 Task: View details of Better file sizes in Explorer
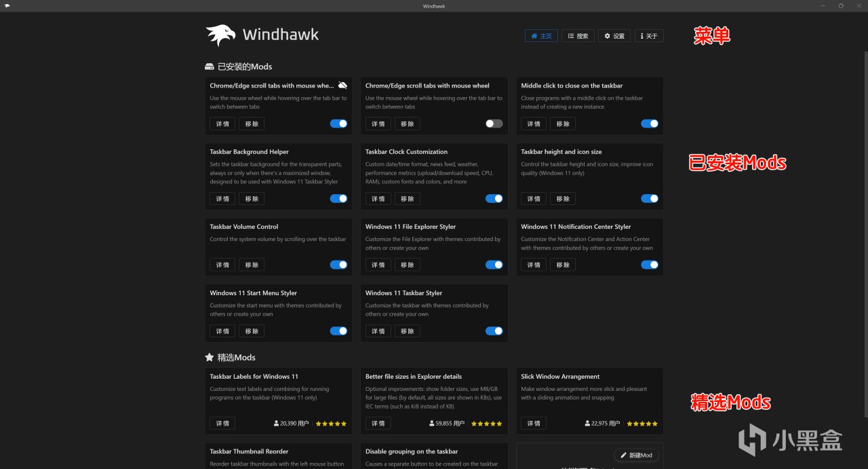(x=378, y=424)
